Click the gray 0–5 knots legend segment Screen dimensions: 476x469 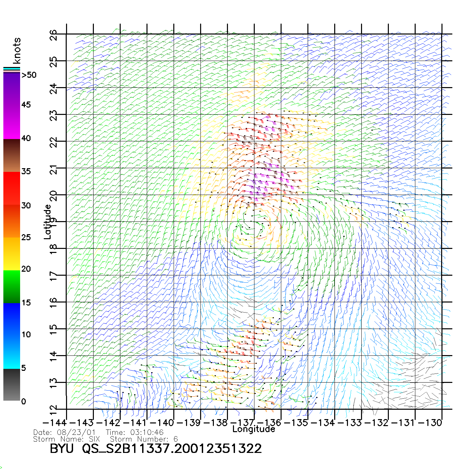pyautogui.click(x=11, y=385)
